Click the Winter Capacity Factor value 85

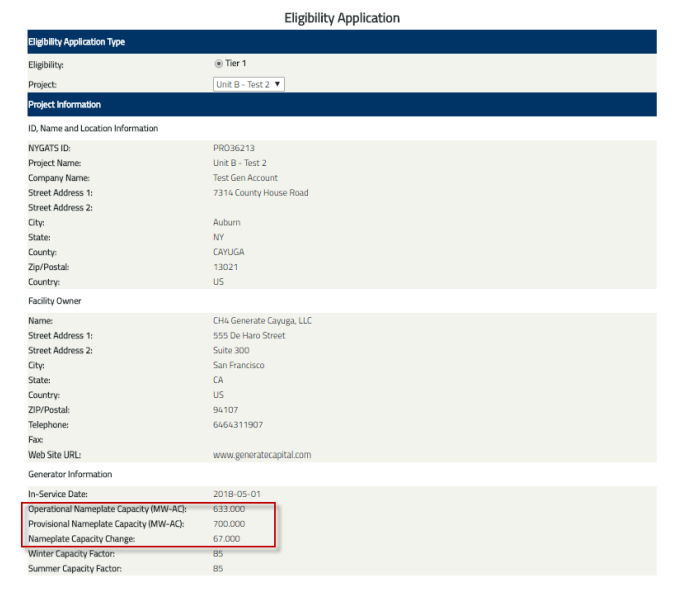218,554
